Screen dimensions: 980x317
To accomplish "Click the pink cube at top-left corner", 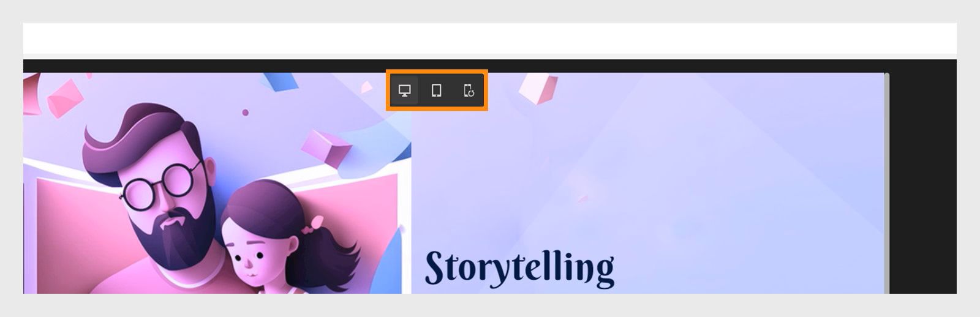I will (64, 98).
